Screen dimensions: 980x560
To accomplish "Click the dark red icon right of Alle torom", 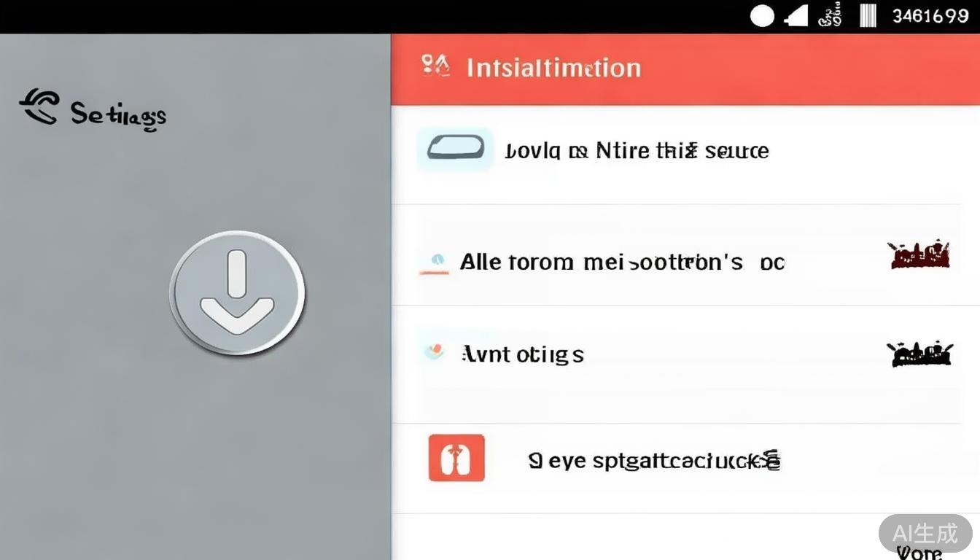I will (919, 255).
